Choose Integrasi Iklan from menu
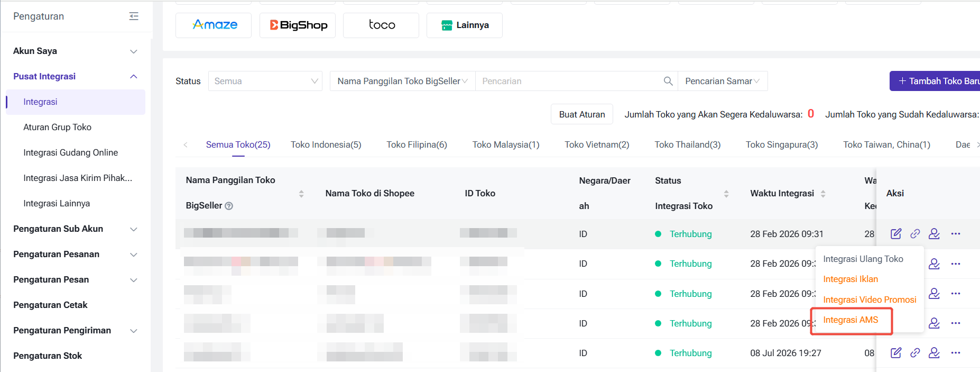Screen dimensions: 980x372 (x=850, y=279)
